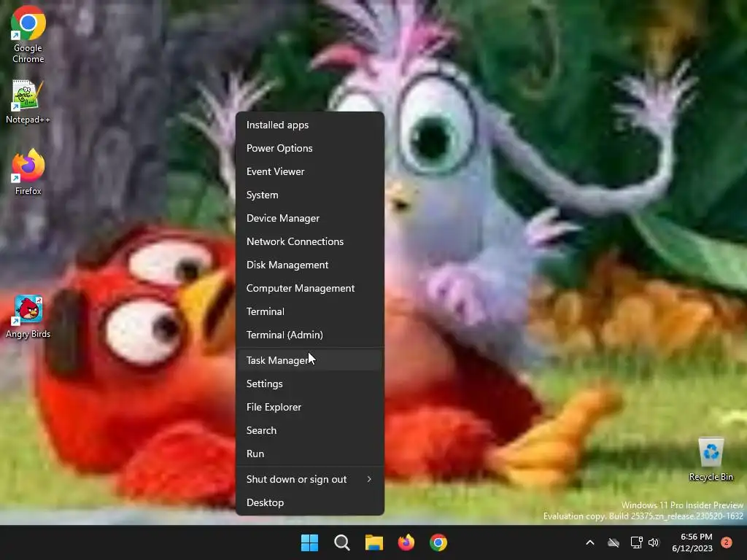
Task: Show hidden tray icons chevron
Action: pyautogui.click(x=589, y=542)
